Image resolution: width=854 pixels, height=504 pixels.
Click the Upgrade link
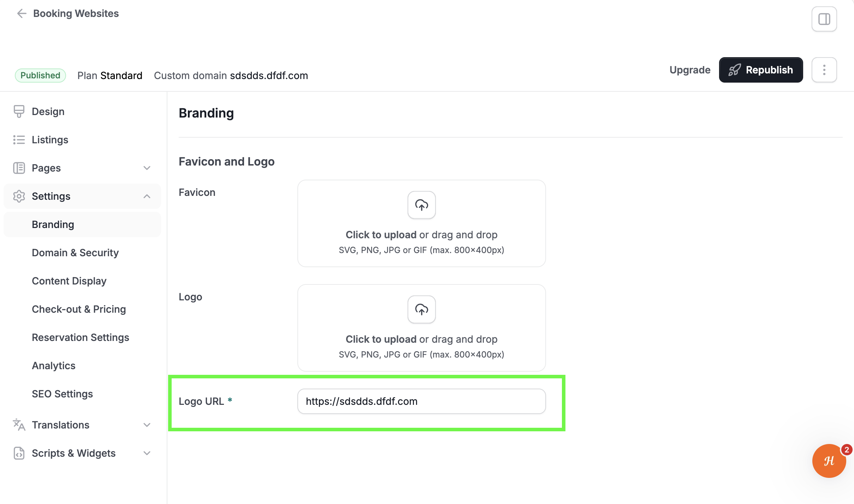[690, 70]
